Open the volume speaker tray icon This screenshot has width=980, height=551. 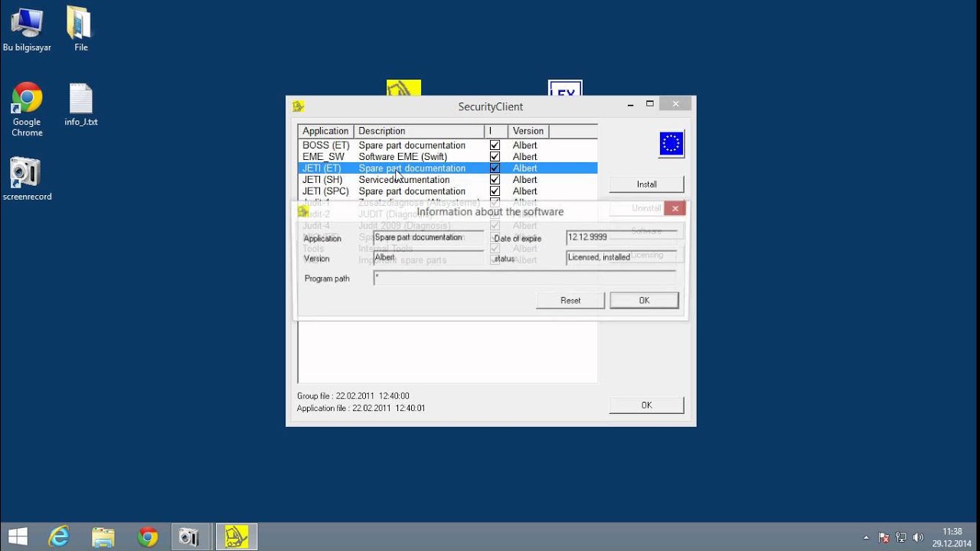pyautogui.click(x=918, y=537)
